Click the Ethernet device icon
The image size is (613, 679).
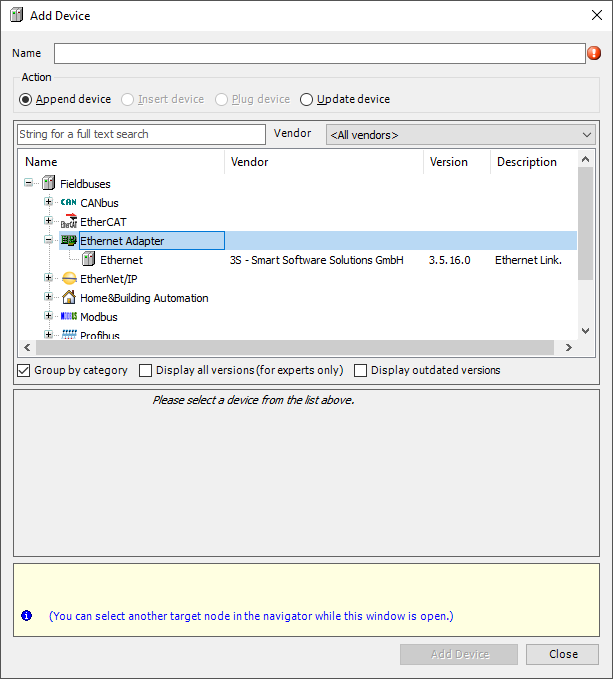click(x=89, y=260)
